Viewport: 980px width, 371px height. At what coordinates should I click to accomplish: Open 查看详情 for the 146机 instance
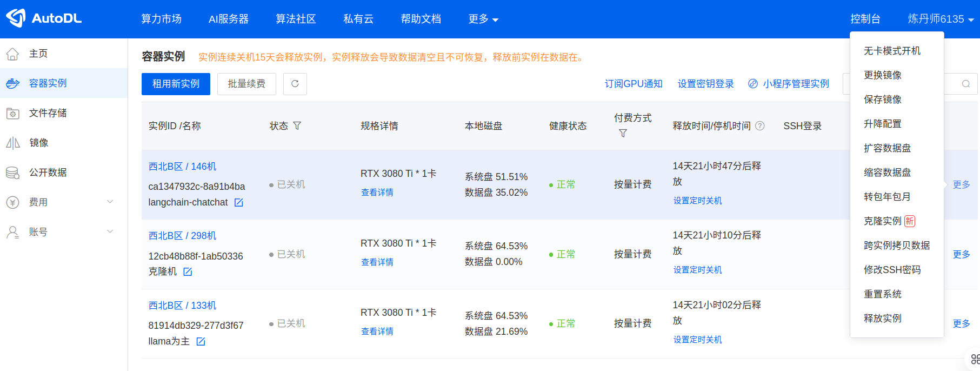[377, 193]
